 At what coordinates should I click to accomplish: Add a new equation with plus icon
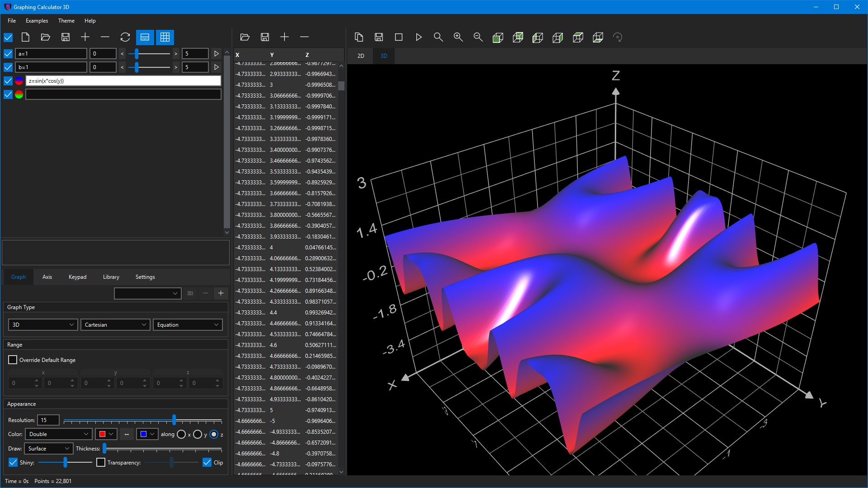tap(85, 37)
